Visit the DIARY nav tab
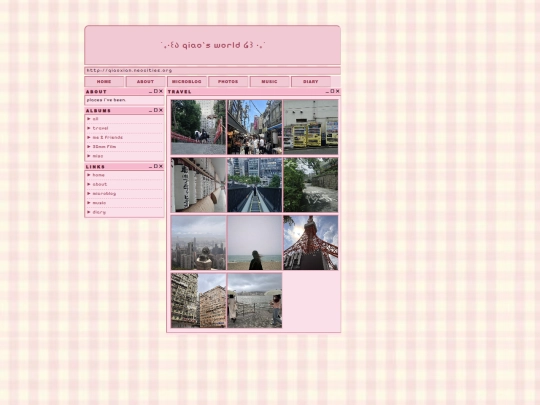540x405 pixels. click(x=311, y=82)
